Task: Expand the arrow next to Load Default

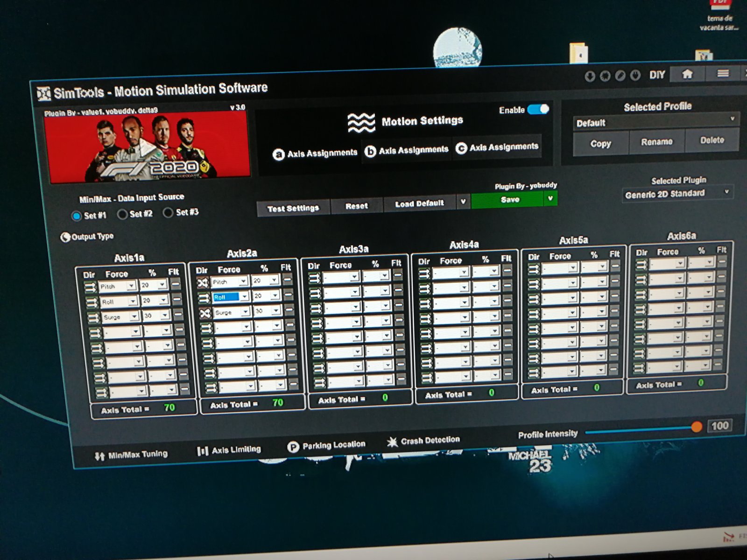Action: pyautogui.click(x=463, y=202)
